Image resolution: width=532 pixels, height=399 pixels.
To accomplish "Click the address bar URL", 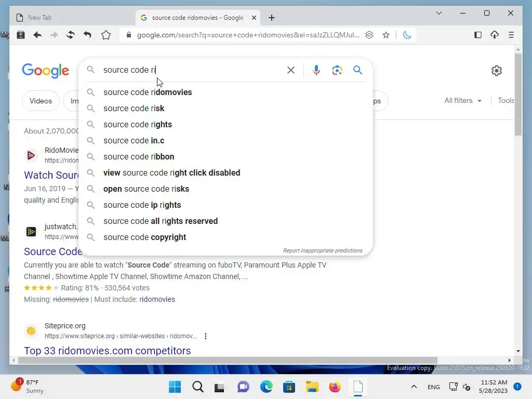I will coord(248,35).
